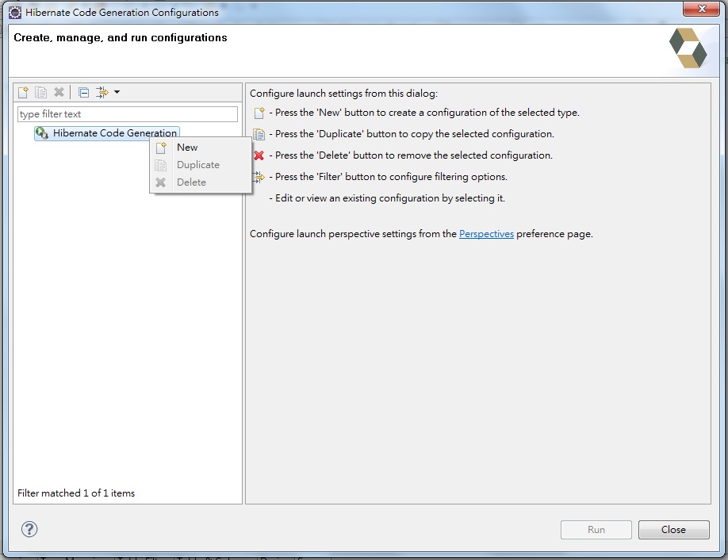This screenshot has width=728, height=560.
Task: Click the dialog title bar Eclipse icon
Action: 15,13
